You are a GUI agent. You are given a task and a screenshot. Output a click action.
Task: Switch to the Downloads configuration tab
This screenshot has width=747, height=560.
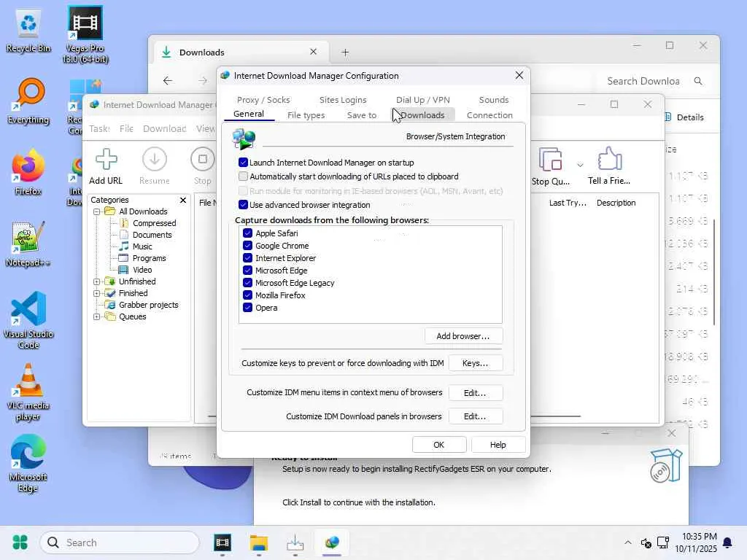(x=422, y=114)
